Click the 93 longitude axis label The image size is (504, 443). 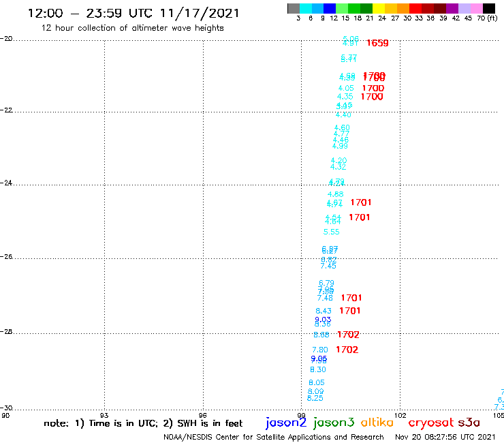(x=104, y=415)
